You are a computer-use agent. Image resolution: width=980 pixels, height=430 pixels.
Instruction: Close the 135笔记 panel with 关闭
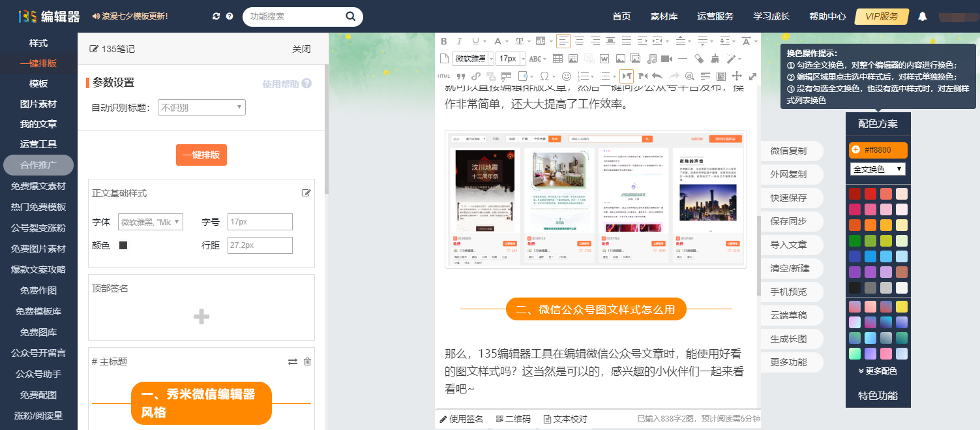pos(301,49)
